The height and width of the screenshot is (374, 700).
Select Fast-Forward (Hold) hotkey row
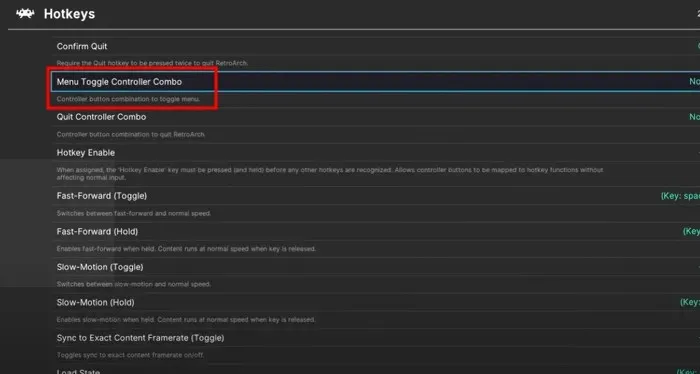click(376, 232)
